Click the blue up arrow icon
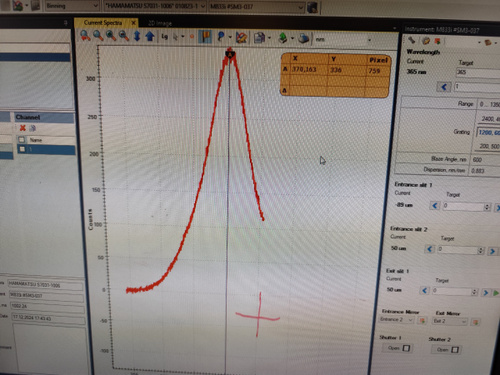This screenshot has width=500, height=375. click(150, 36)
